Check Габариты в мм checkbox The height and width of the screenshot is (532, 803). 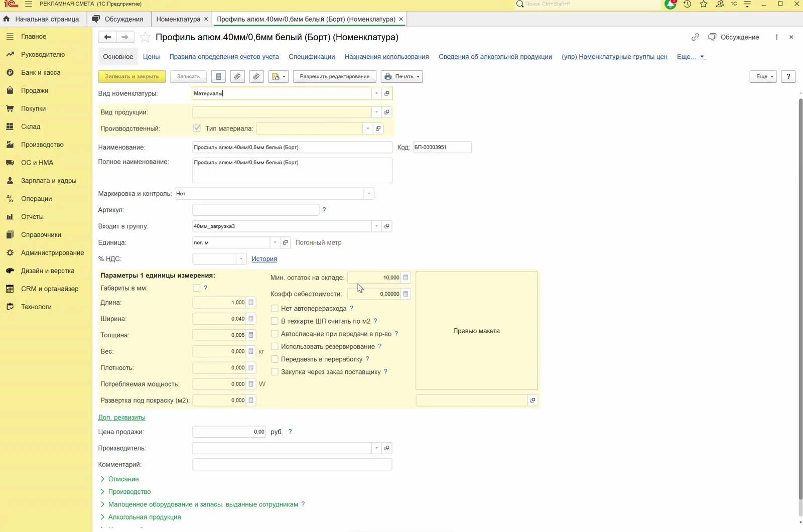pos(197,288)
